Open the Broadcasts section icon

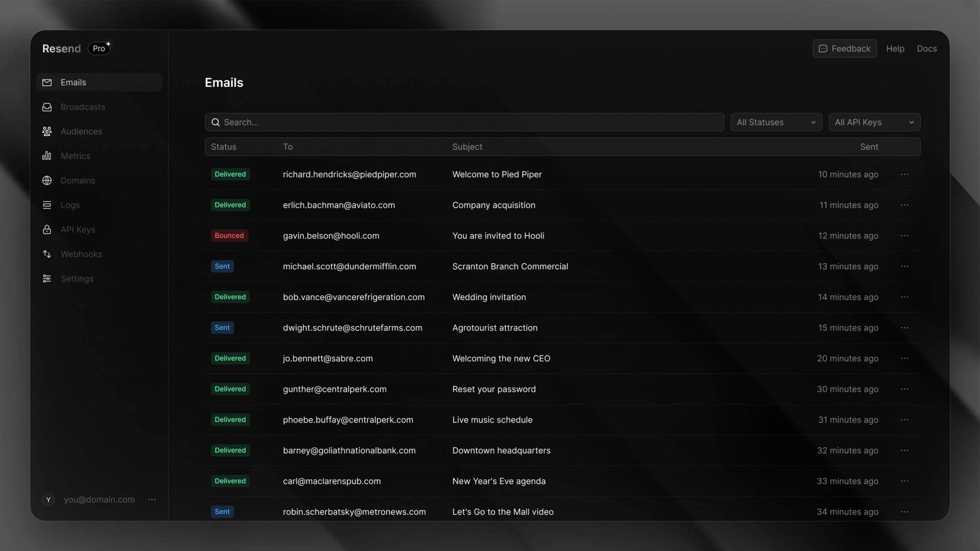coord(46,107)
